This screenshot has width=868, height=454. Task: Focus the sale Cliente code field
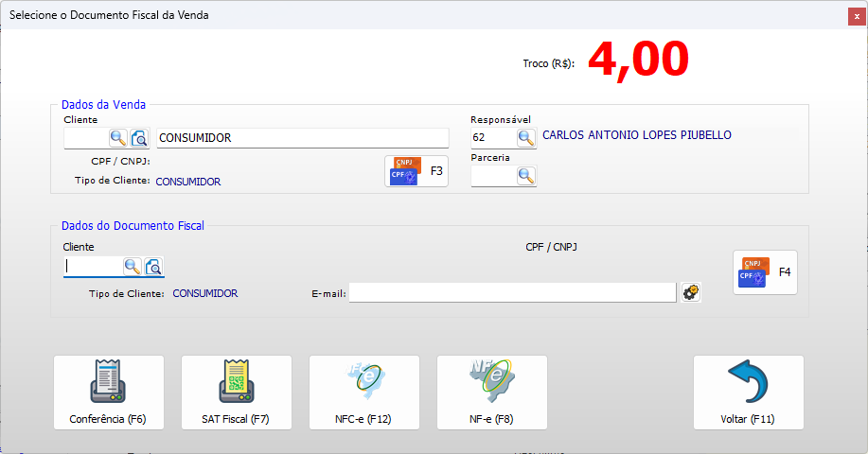point(86,138)
